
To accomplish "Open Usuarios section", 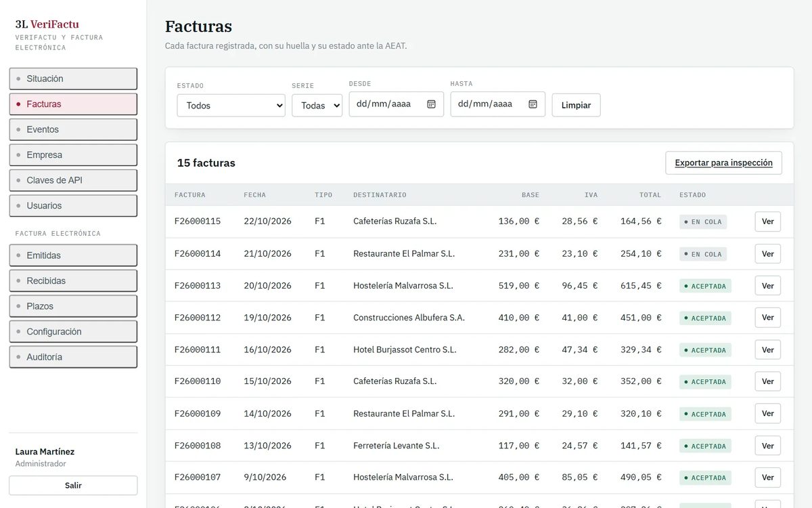I will [73, 206].
